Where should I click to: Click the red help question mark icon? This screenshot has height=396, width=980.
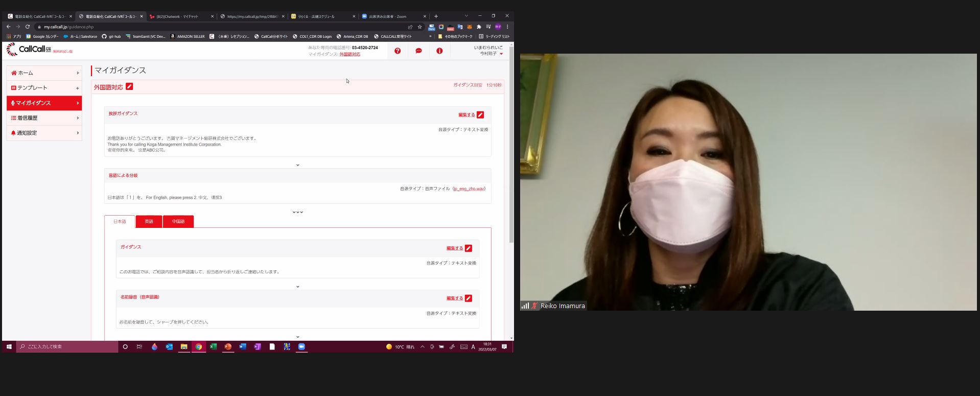pyautogui.click(x=398, y=51)
